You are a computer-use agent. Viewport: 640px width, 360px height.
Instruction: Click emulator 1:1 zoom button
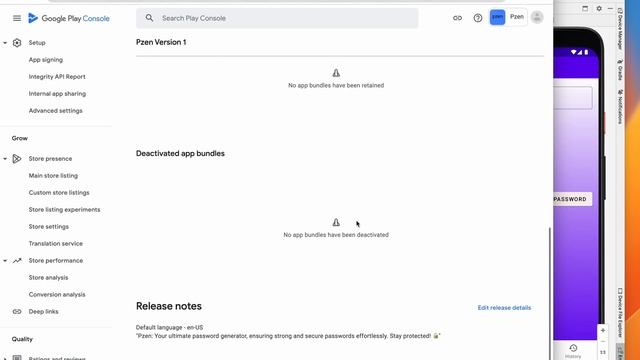[603, 352]
